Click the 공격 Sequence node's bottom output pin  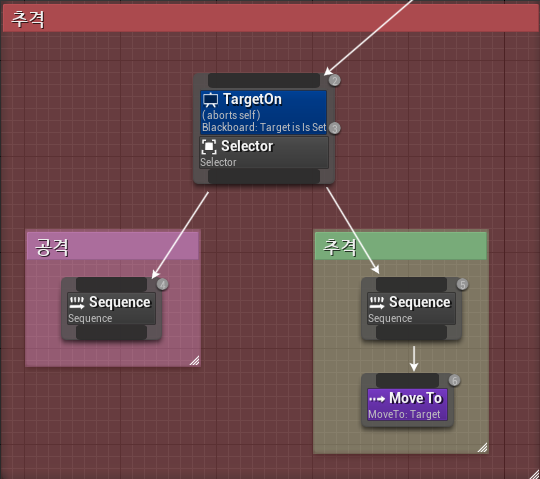click(x=111, y=333)
